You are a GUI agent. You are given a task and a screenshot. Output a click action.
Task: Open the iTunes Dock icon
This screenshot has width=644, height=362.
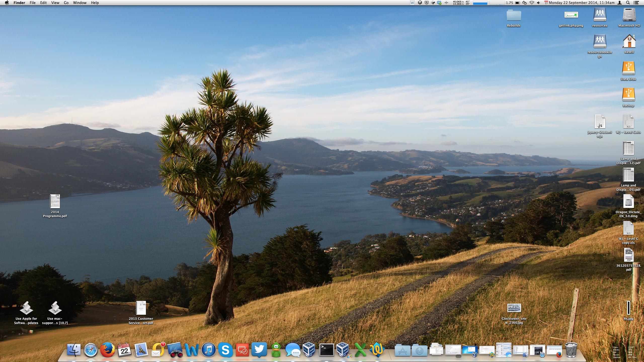209,350
